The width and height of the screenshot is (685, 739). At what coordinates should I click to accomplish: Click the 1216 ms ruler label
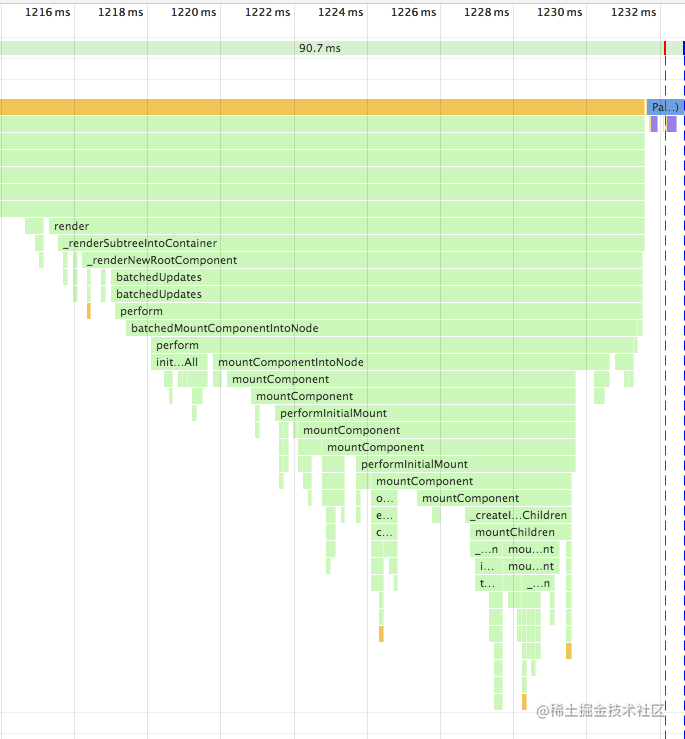[x=48, y=12]
